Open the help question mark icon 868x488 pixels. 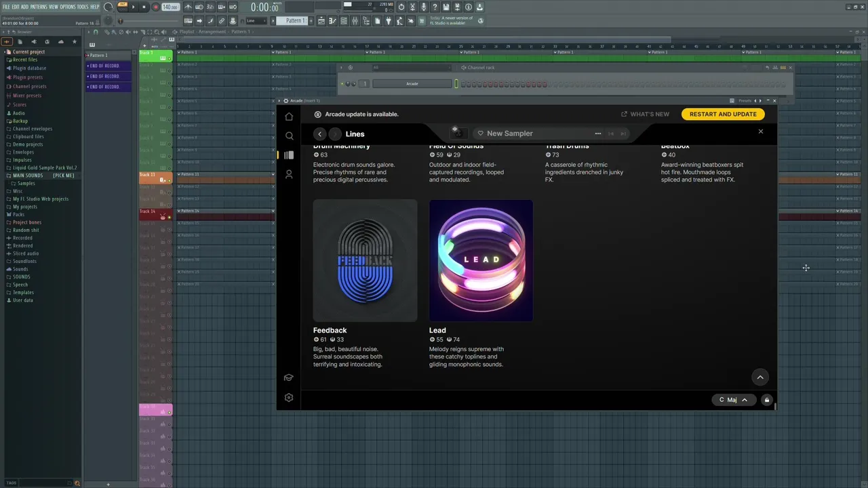[x=435, y=7]
